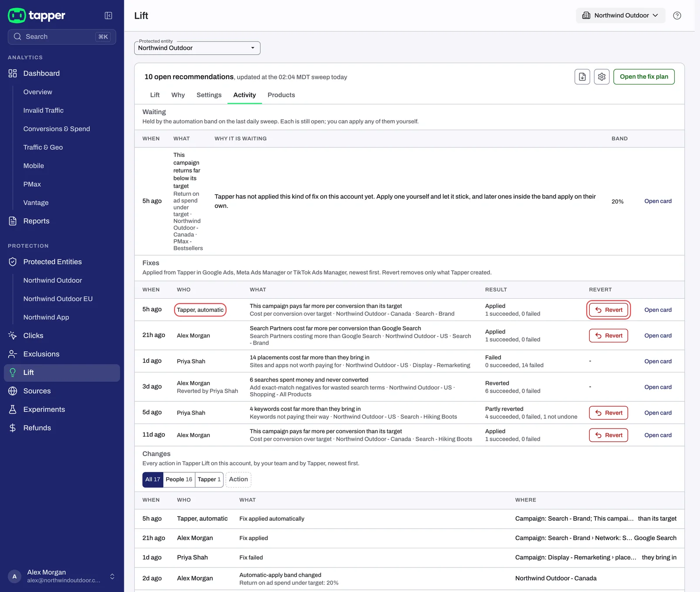Screen dimensions: 700x592
Task: Navigate to PMax analytics
Action: tap(32, 185)
